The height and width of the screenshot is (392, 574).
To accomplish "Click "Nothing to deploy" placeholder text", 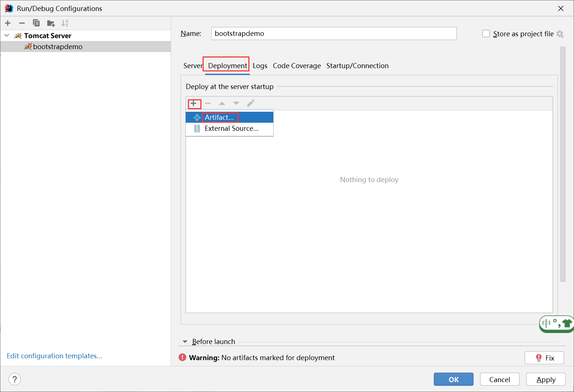I will (369, 180).
